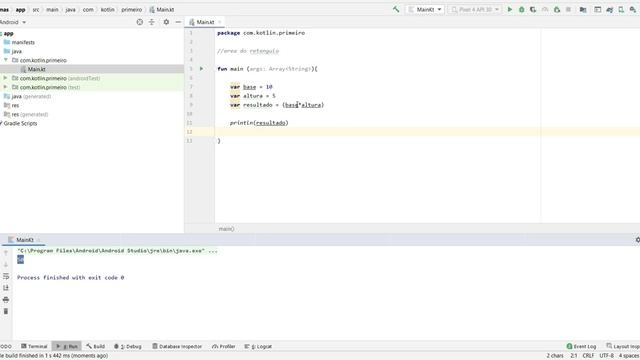Run the app with green play button
640x360 pixels.
pyautogui.click(x=509, y=9)
